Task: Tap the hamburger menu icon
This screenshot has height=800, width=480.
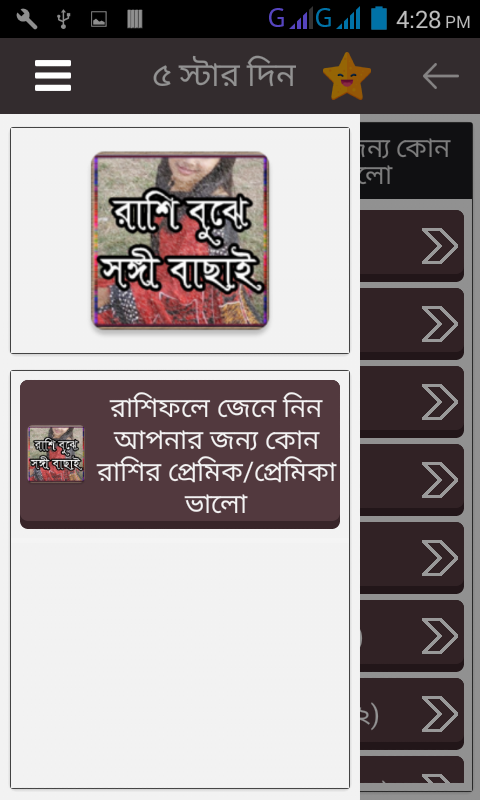Action: pos(53,76)
